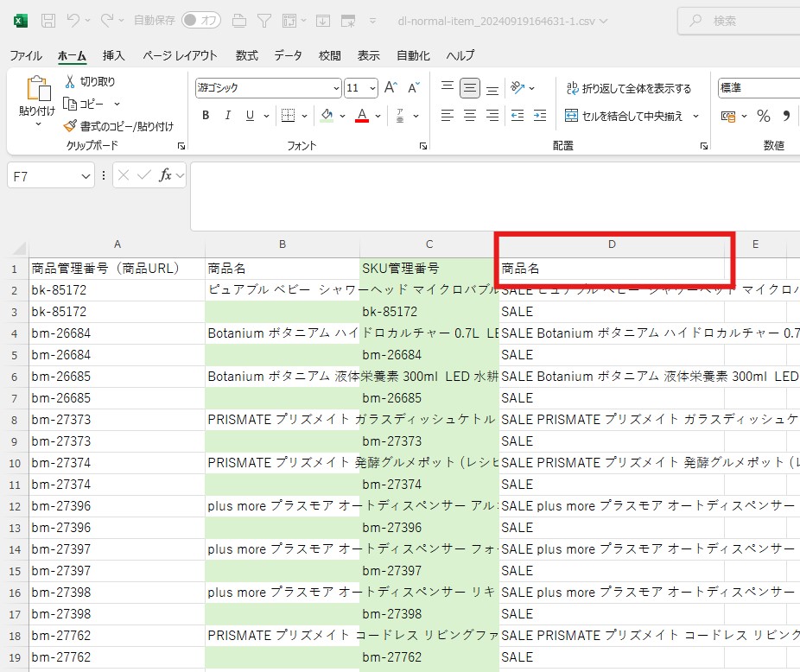Image resolution: width=800 pixels, height=672 pixels.
Task: Switch to the 挿入 ribbon tab
Action: (113, 55)
